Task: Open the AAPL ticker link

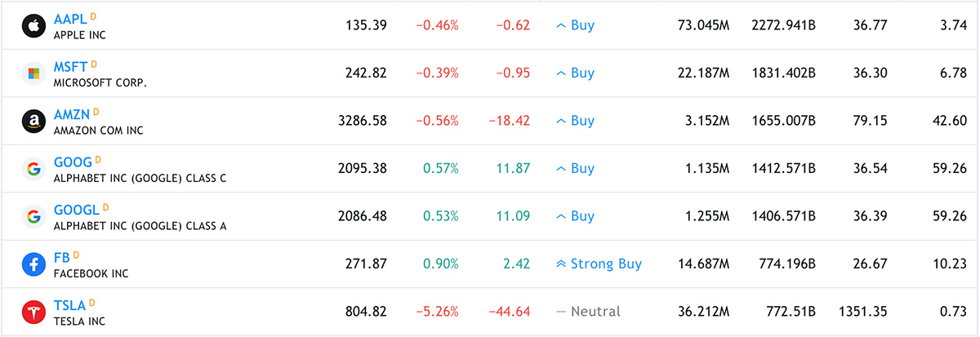Action: pyautogui.click(x=70, y=19)
